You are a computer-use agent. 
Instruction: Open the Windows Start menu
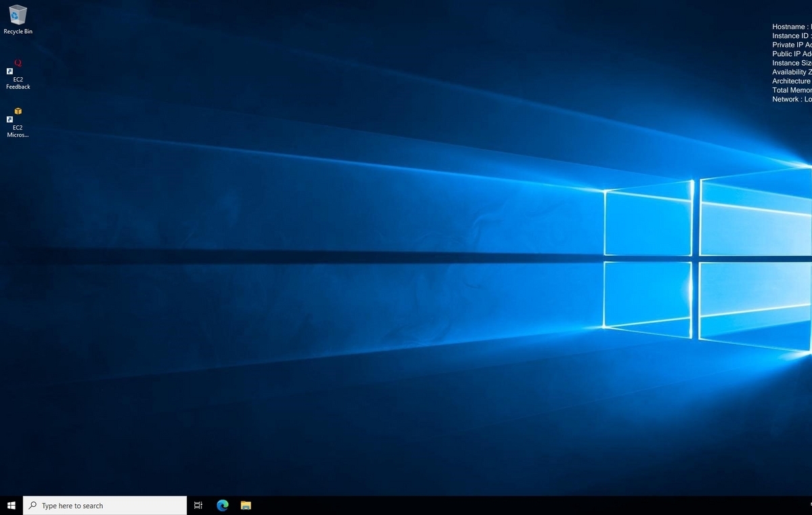click(x=11, y=506)
